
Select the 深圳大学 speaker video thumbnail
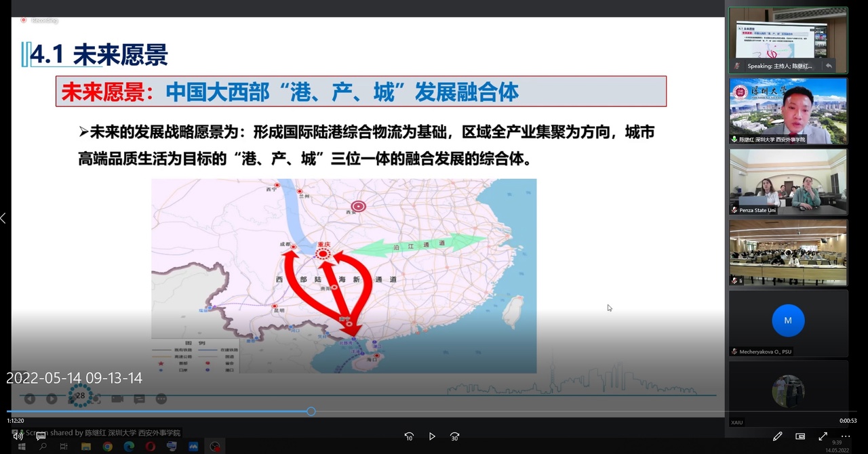point(788,110)
